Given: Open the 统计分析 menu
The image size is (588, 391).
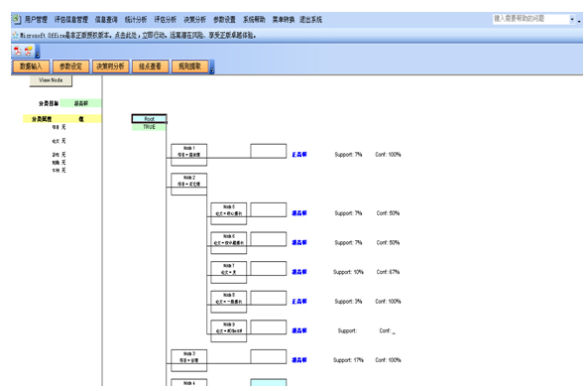Looking at the screenshot, I should pyautogui.click(x=136, y=19).
